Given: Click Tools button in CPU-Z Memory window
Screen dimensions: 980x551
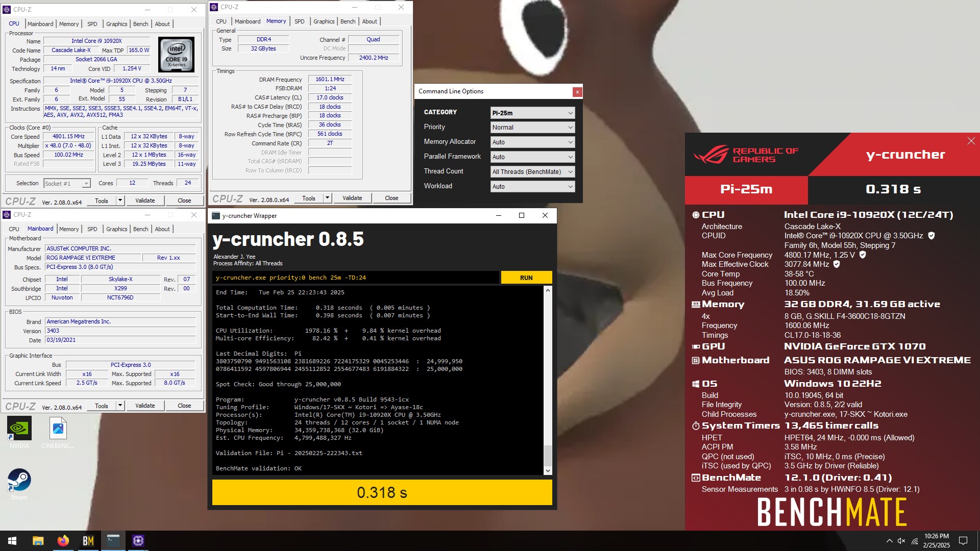Looking at the screenshot, I should (x=309, y=198).
